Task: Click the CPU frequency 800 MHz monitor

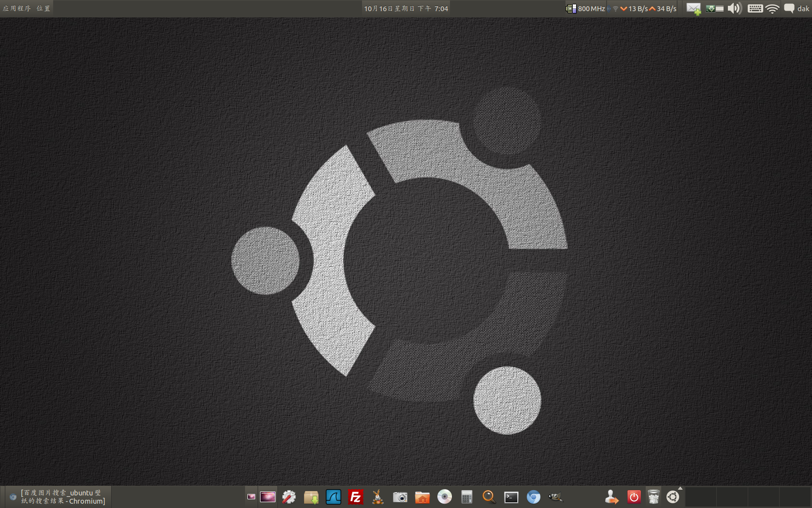Action: (x=585, y=9)
